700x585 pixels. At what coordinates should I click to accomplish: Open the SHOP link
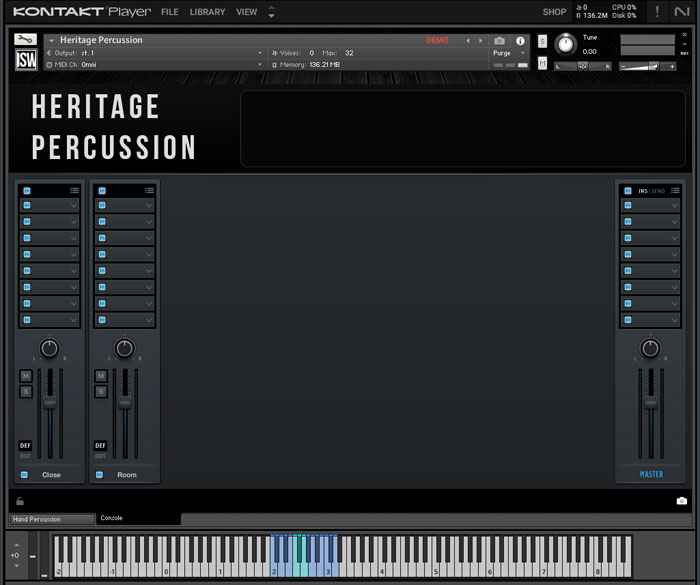554,12
